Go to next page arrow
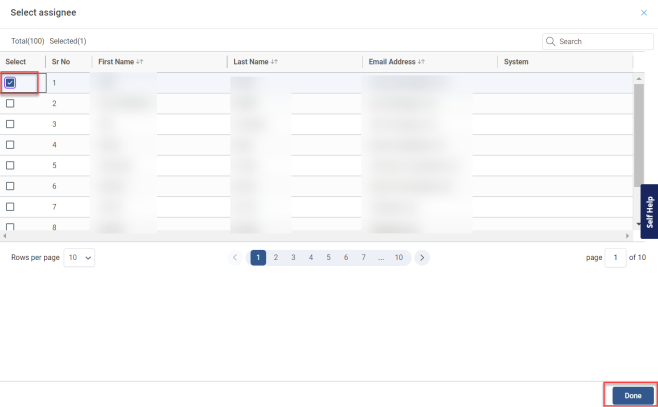658x407 pixels. click(422, 257)
